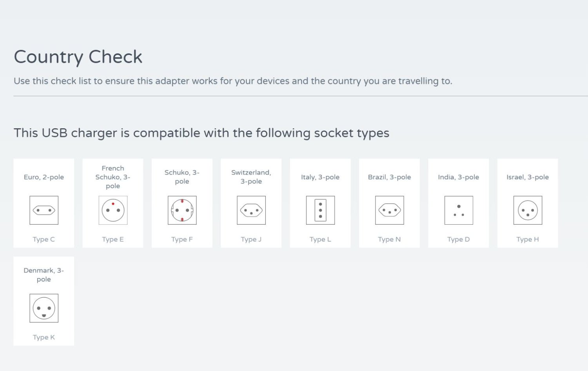Click the Schuko Type F socket icon
The image size is (588, 371).
click(182, 210)
